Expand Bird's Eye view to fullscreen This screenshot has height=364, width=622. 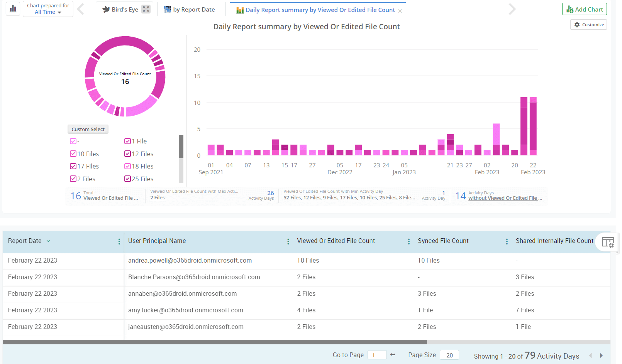[146, 8]
